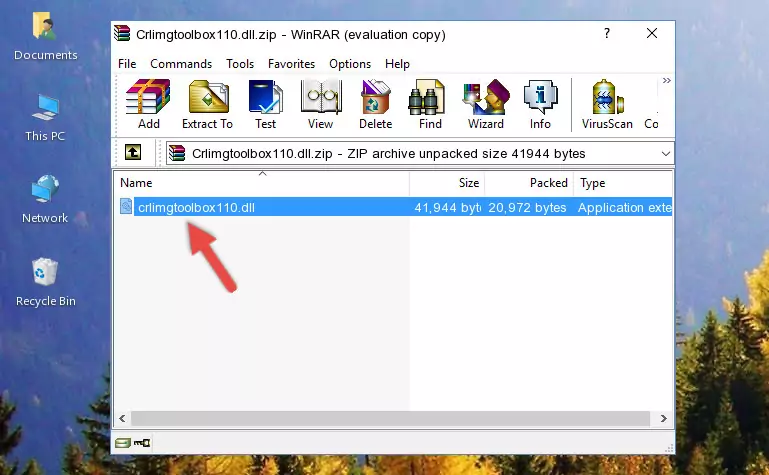Screen dimensions: 769x475
Task: Sort files by the Name column
Action: 262,183
